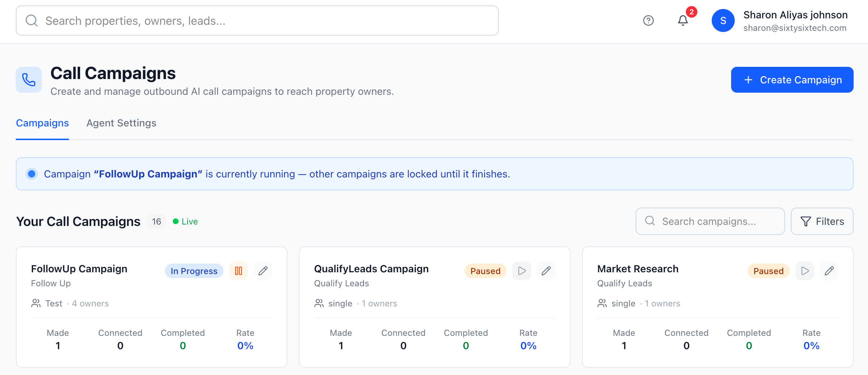Edit the QualifyLeads Campaign pencil icon

[546, 271]
